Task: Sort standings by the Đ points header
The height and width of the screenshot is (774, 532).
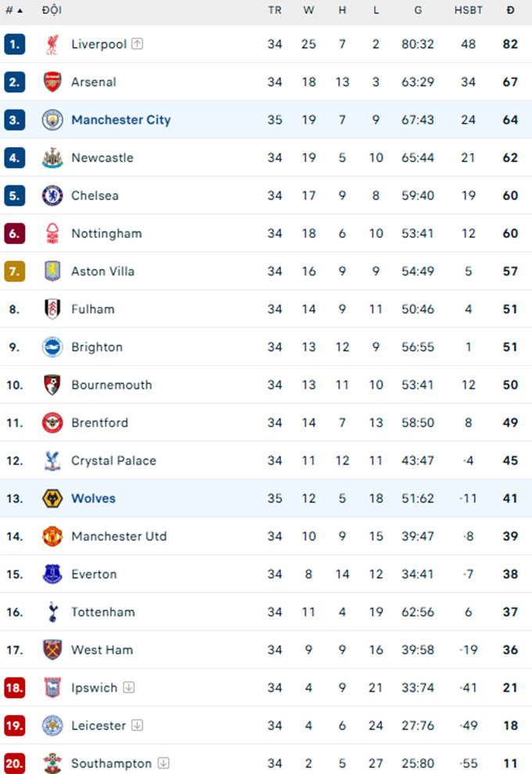Action: click(x=510, y=11)
